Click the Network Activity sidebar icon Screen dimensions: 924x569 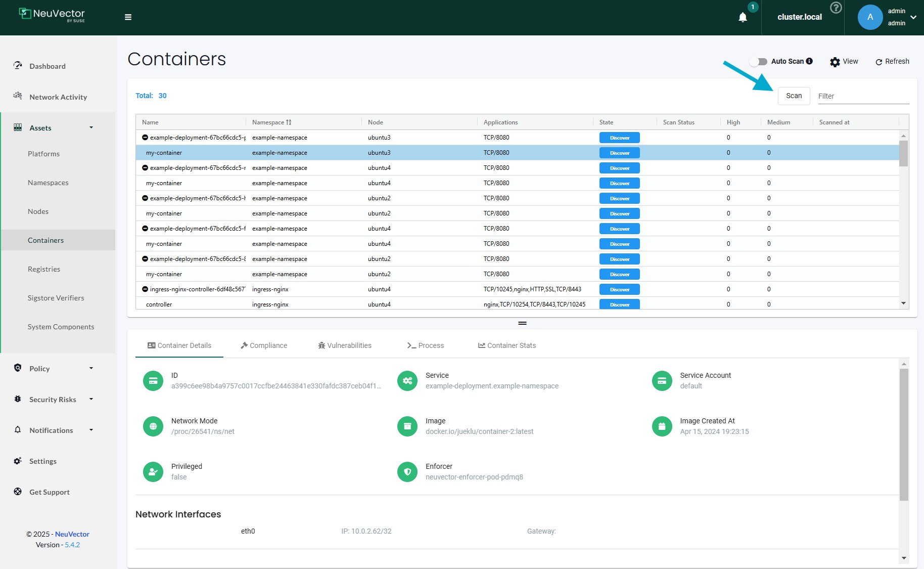coord(18,97)
